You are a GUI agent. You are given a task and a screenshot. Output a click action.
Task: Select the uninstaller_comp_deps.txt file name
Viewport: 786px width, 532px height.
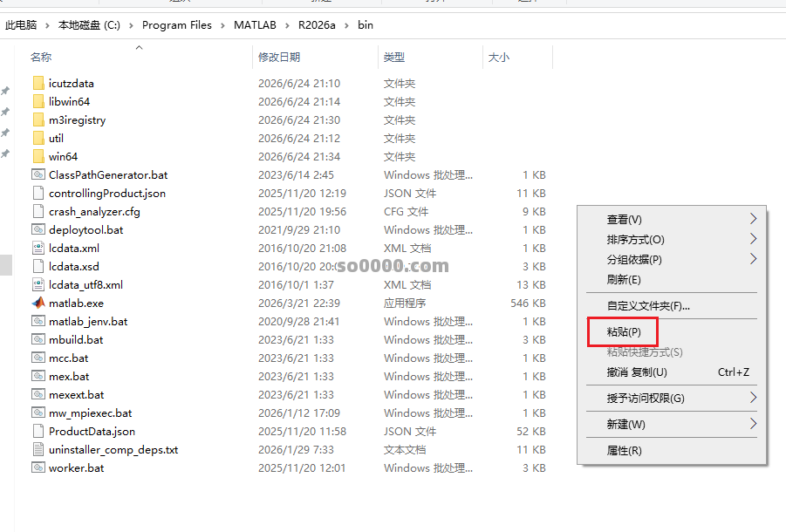(113, 450)
